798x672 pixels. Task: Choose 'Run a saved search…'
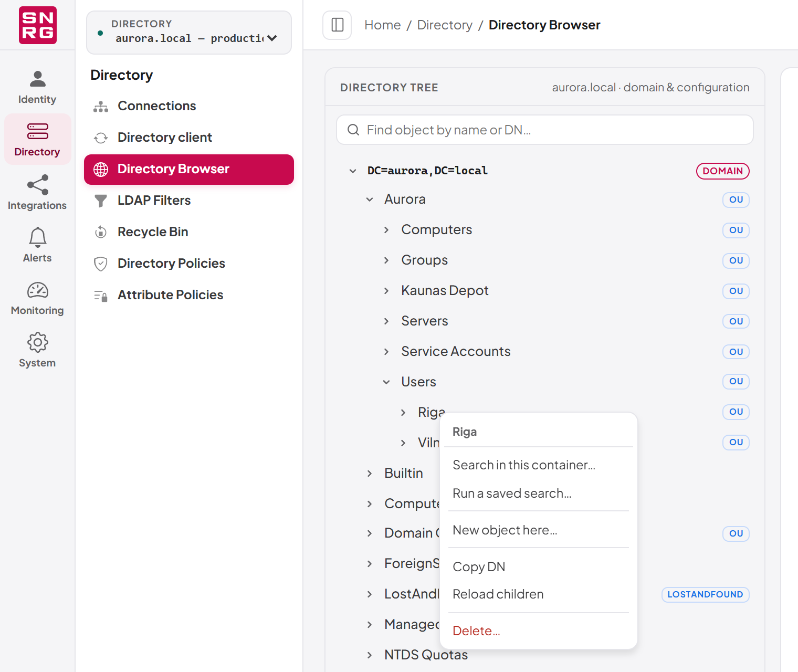539,493
